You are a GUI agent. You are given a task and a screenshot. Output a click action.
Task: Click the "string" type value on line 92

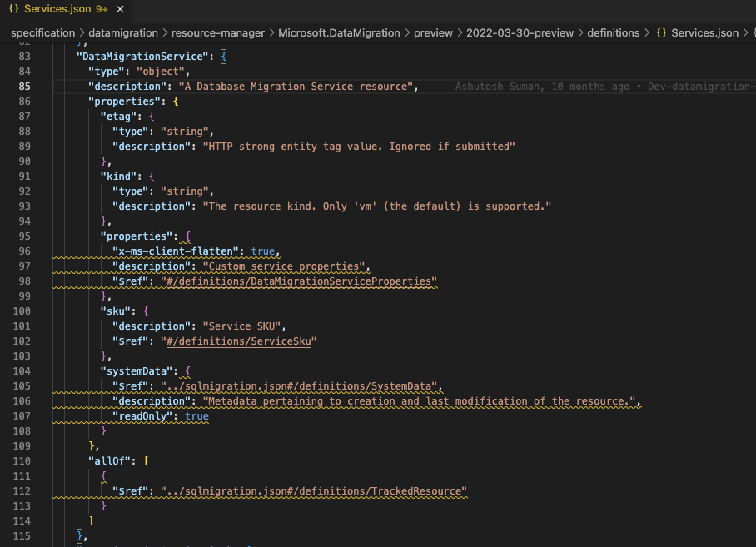[x=185, y=191]
